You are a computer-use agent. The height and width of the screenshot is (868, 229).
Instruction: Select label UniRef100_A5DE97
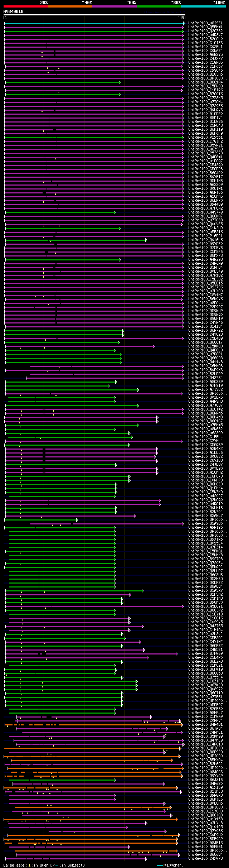coord(205,705)
